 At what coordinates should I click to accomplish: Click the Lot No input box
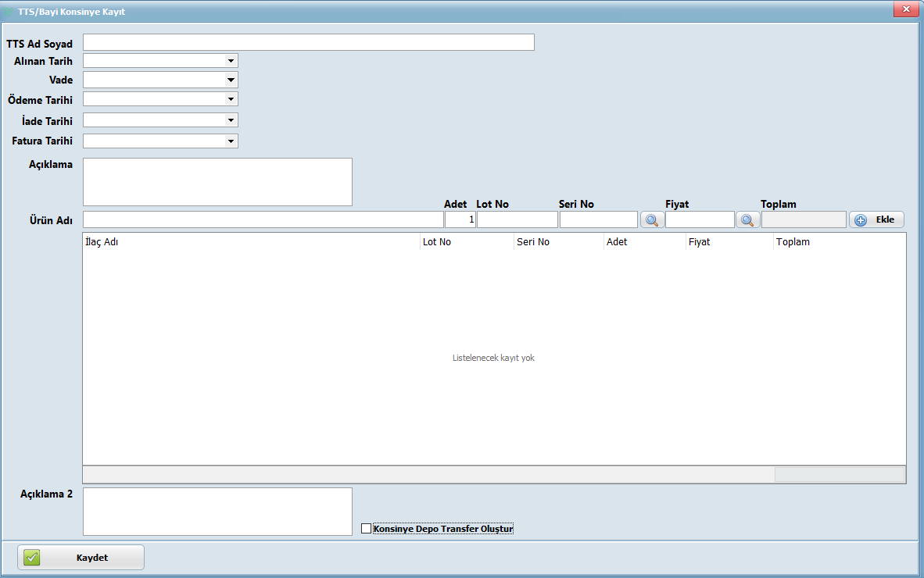(517, 220)
